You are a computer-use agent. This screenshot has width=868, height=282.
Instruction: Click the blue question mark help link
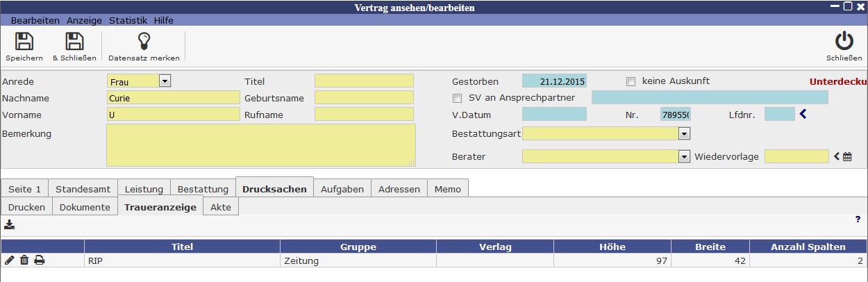click(858, 219)
